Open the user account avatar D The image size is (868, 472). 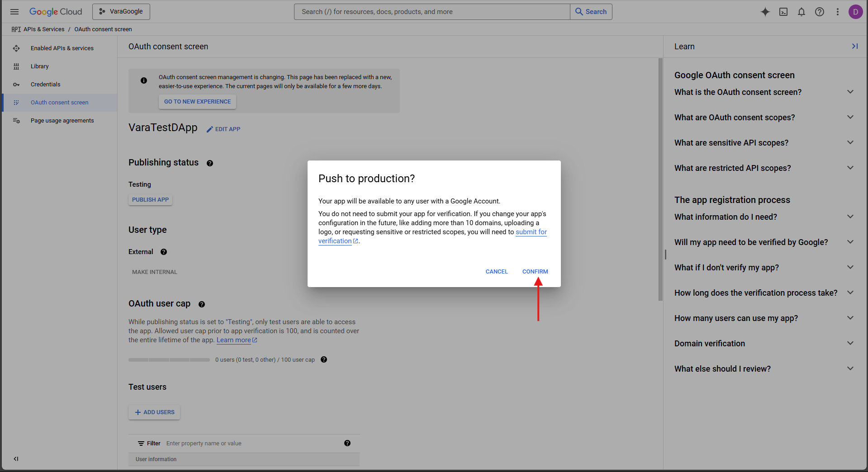click(855, 12)
